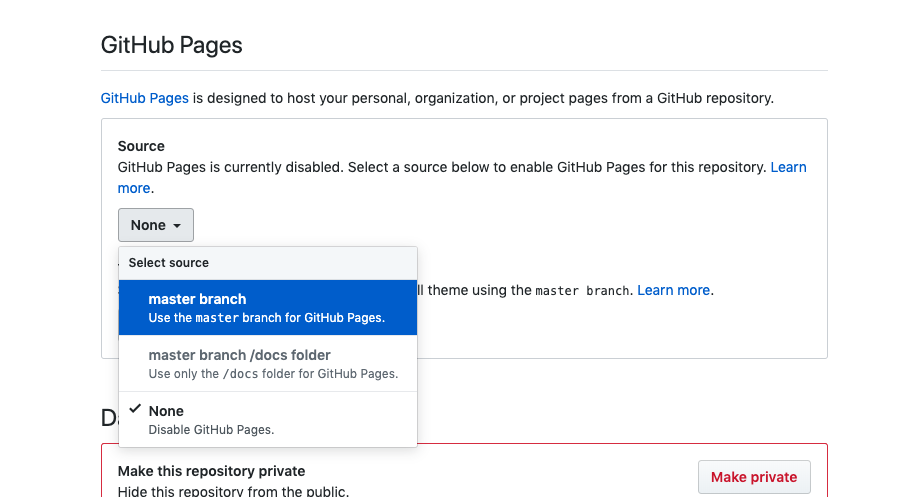Click the checkmark beside None option
Screen dimensions: 914x497
tap(135, 409)
